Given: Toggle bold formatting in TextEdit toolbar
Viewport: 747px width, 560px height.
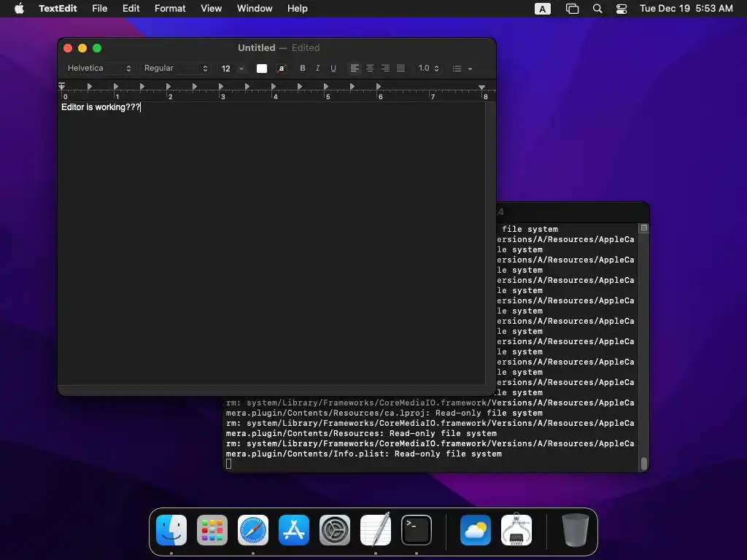Looking at the screenshot, I should [x=302, y=68].
